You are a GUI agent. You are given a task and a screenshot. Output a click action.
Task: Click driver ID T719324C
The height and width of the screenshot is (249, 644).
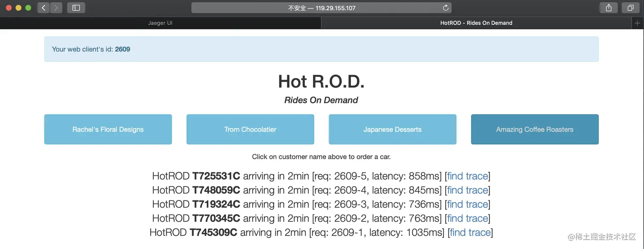tap(216, 204)
